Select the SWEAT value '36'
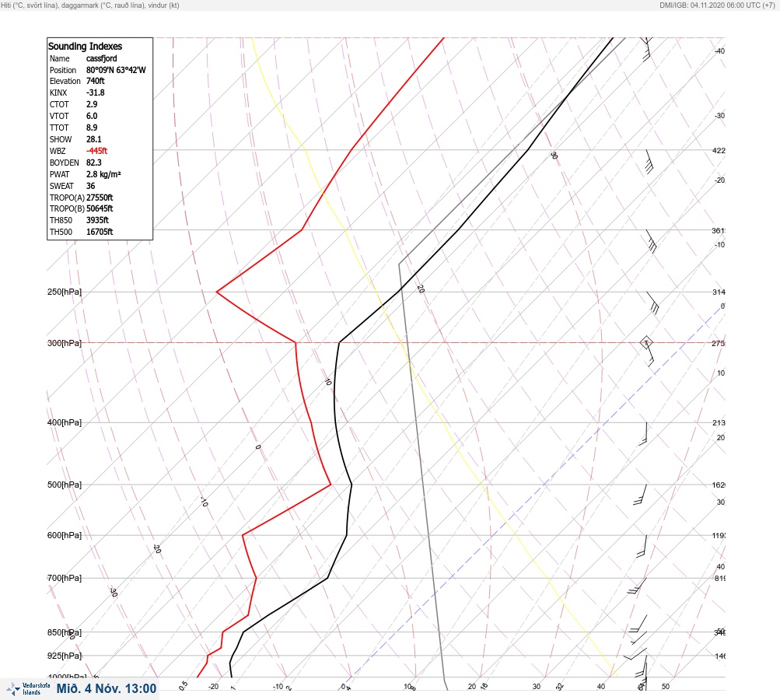The height and width of the screenshot is (700, 780). (x=90, y=186)
